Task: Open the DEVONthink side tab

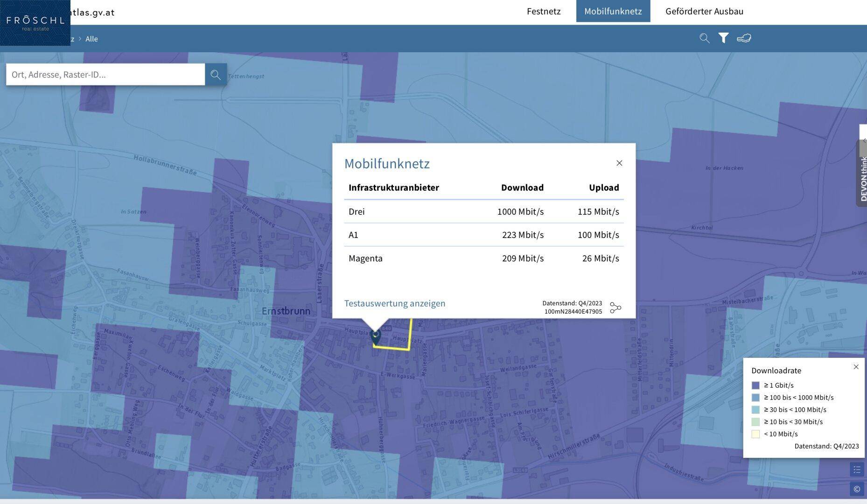Action: click(862, 177)
